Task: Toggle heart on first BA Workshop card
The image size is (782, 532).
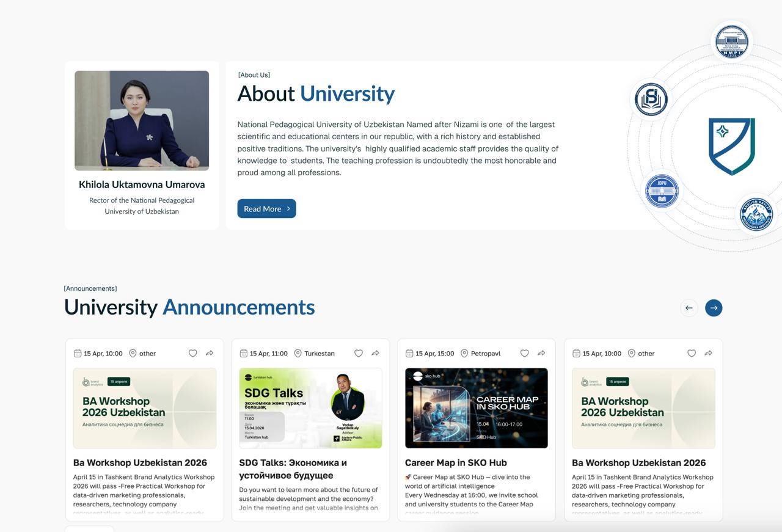Action: 192,353
